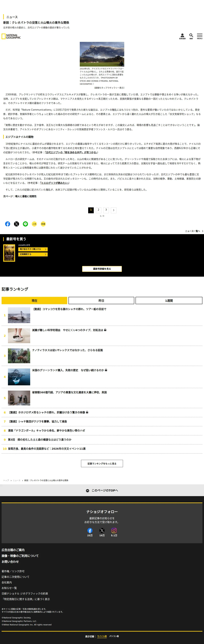Open thumbnail of seized cultural heritage article
This screenshot has height=644, width=204.
[19, 398]
